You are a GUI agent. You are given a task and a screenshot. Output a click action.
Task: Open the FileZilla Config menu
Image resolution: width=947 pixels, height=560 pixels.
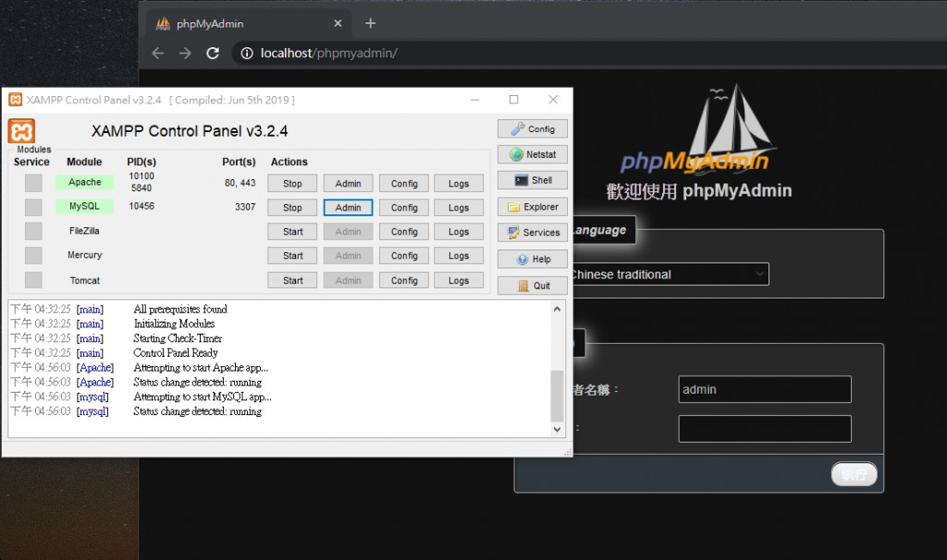click(404, 232)
